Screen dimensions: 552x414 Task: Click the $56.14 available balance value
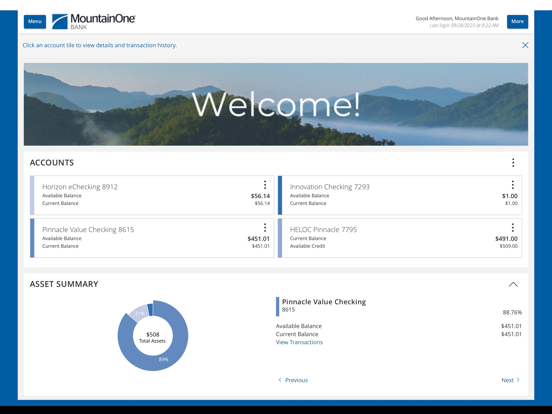point(261,196)
